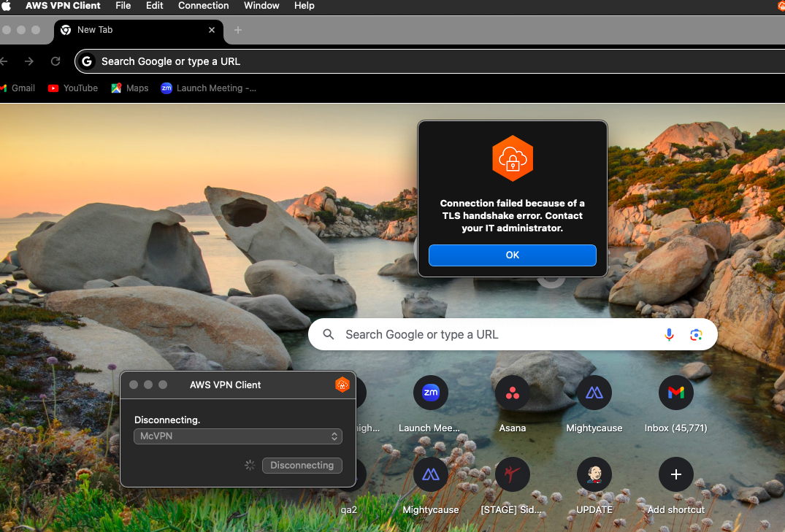This screenshot has height=532, width=785.
Task: Open the Asana shortcut icon
Action: point(512,393)
